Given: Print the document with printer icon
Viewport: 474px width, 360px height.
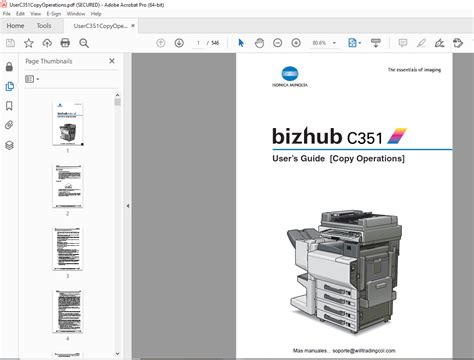Looking at the screenshot, I should tap(65, 43).
